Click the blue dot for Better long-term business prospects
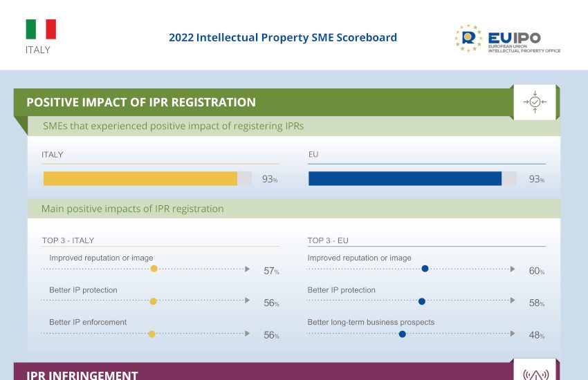Image resolution: width=588 pixels, height=380 pixels. tap(402, 334)
